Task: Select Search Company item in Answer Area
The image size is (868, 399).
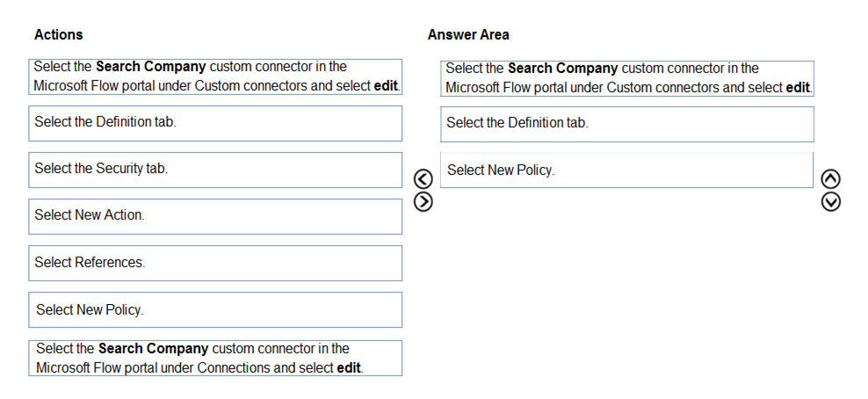Action: [627, 78]
